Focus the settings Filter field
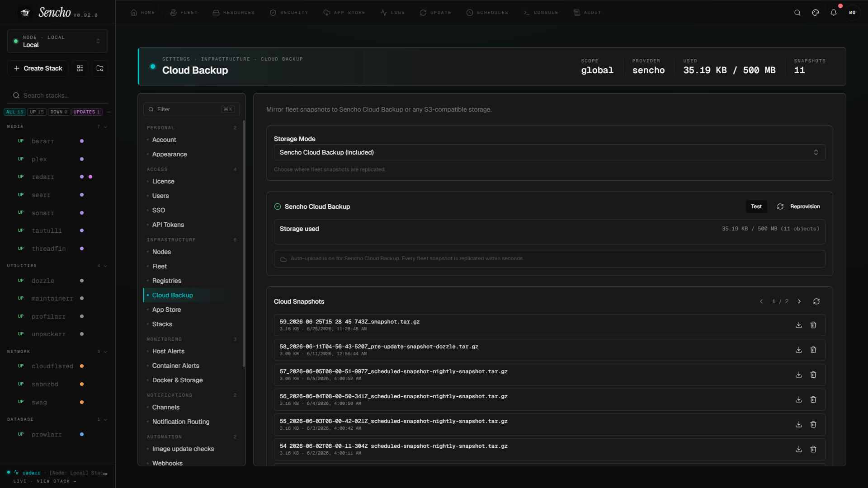The width and height of the screenshot is (868, 488). click(x=192, y=109)
